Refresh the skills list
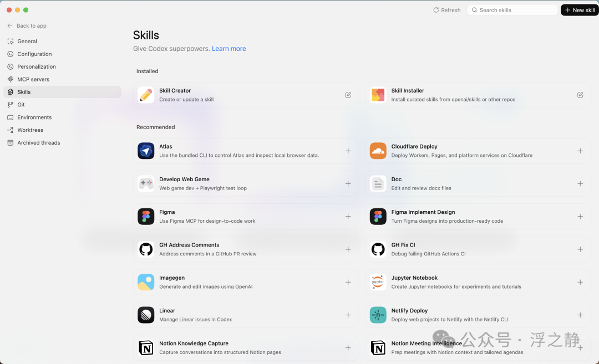Viewport: 599px width, 364px height. 446,11
